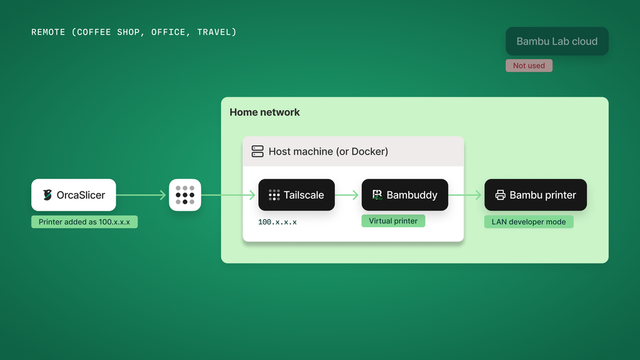Click the Tailscale grid icon inside the black node
Viewport: 640px width, 360px height.
point(274,195)
